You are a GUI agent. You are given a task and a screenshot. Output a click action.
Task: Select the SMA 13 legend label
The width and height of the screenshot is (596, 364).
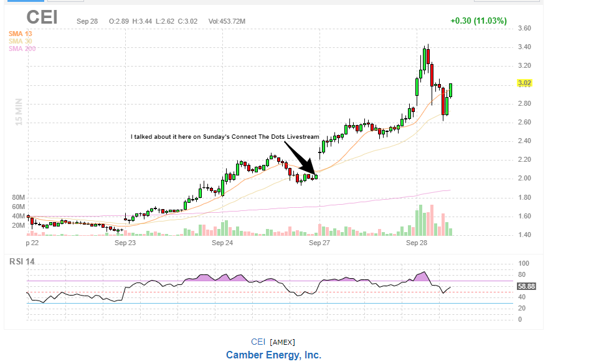point(20,34)
